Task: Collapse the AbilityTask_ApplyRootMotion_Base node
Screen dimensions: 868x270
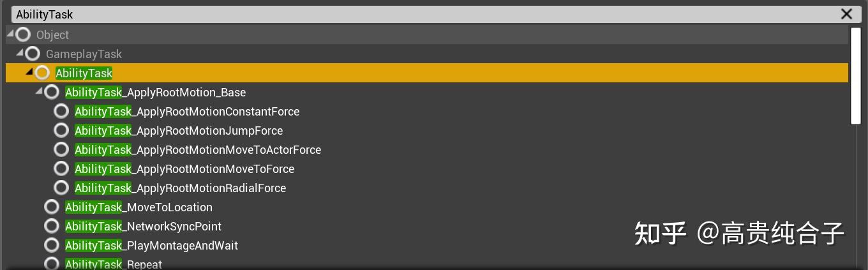Action: (x=39, y=91)
